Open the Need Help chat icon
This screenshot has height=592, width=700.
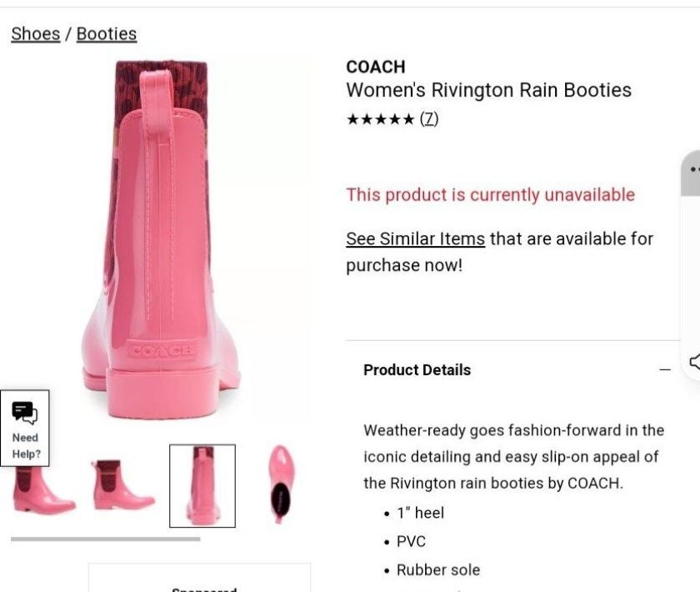pyautogui.click(x=25, y=428)
